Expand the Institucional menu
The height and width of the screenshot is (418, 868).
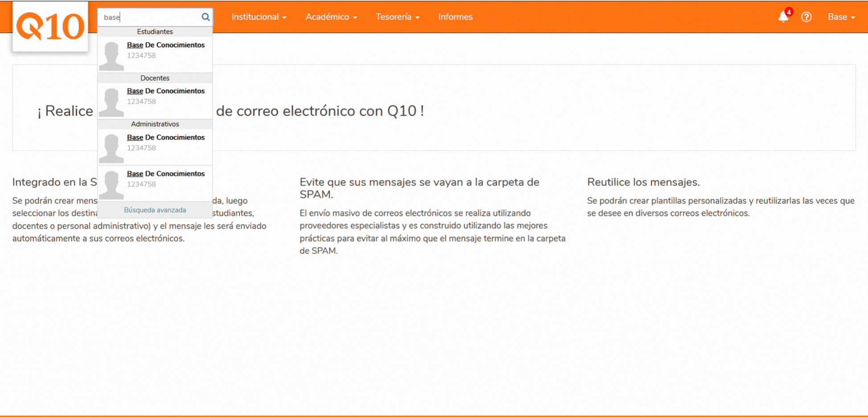click(x=259, y=17)
